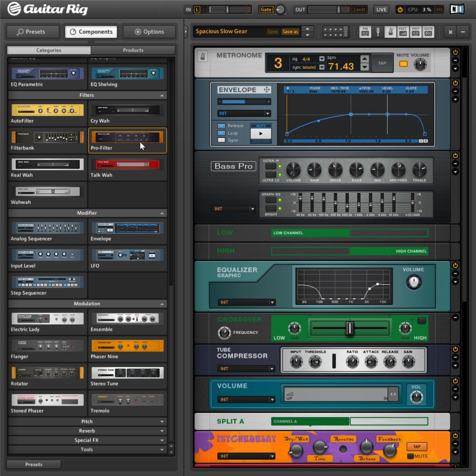This screenshot has width=476, height=476.
Task: Toggle the Tube Compressor power button
Action: (455, 349)
